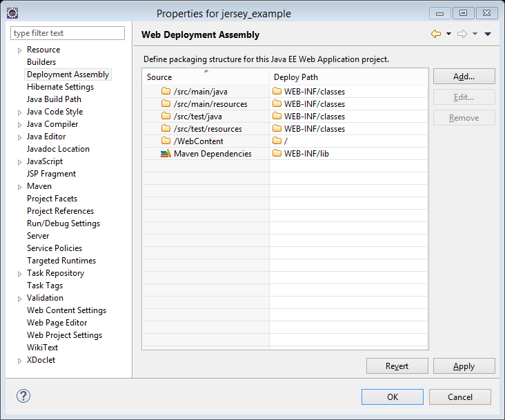Click the '/src/main/resources' source text
Viewport: 505px width, 420px height.
click(x=210, y=104)
